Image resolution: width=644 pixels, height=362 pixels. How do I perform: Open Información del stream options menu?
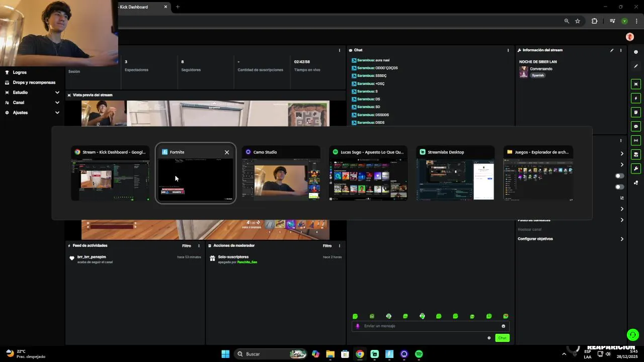621,50
